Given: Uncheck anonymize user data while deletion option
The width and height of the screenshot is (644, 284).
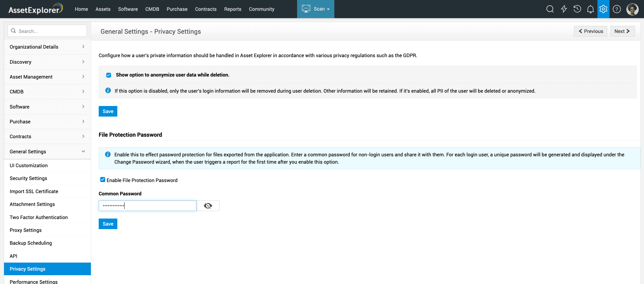Looking at the screenshot, I should coord(109,75).
